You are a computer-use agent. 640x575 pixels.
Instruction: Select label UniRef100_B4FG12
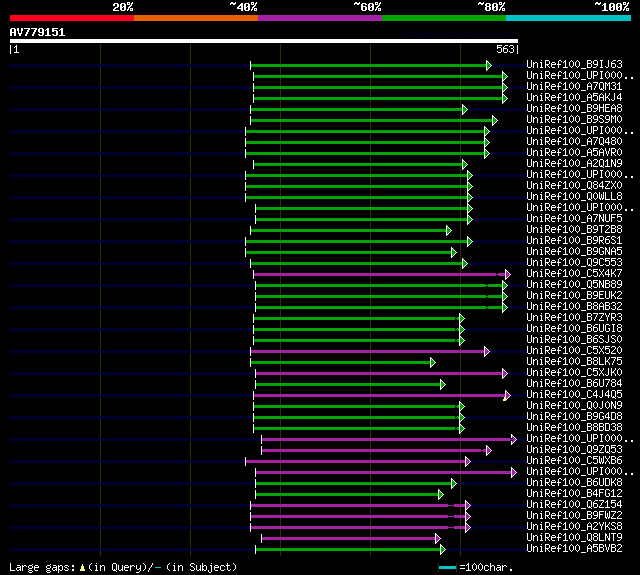click(x=574, y=494)
